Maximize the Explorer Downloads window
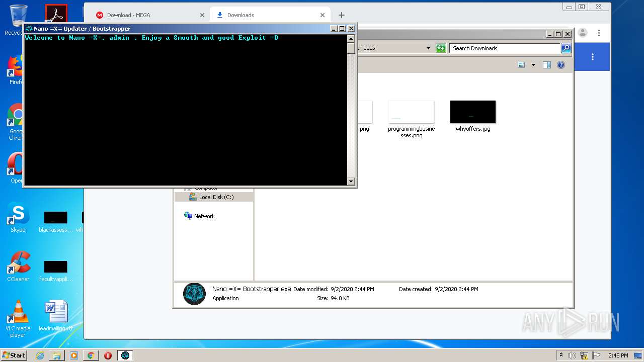The image size is (644, 362). tap(558, 34)
